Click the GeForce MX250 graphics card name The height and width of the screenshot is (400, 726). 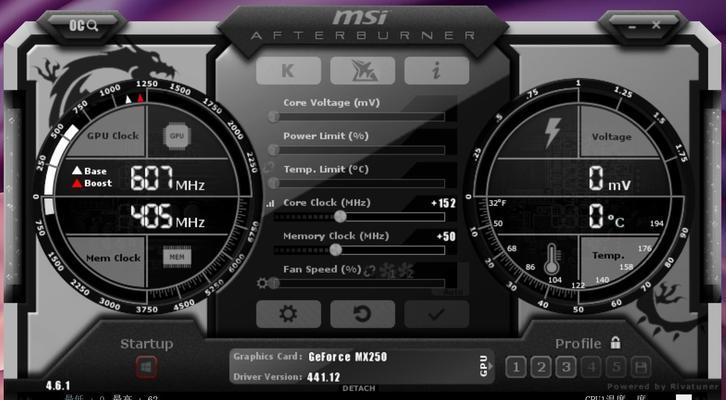[348, 357]
